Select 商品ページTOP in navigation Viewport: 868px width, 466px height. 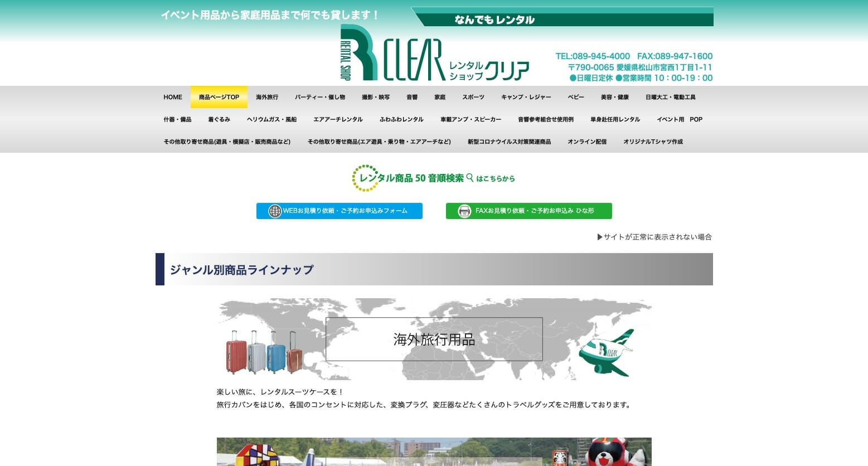pyautogui.click(x=219, y=97)
